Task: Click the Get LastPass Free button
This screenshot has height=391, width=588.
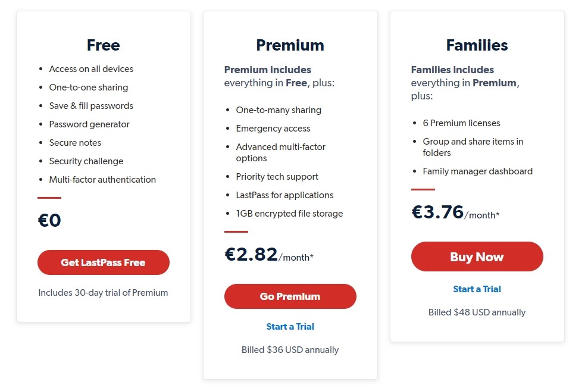Action: click(x=103, y=262)
